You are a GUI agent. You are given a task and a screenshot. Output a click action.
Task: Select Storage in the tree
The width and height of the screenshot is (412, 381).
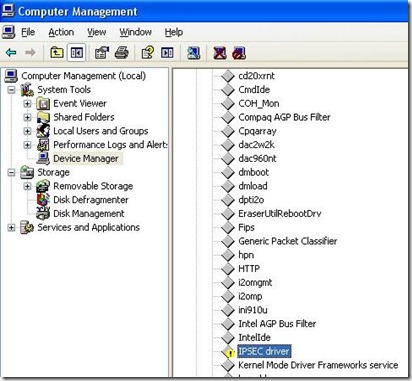[x=53, y=172]
